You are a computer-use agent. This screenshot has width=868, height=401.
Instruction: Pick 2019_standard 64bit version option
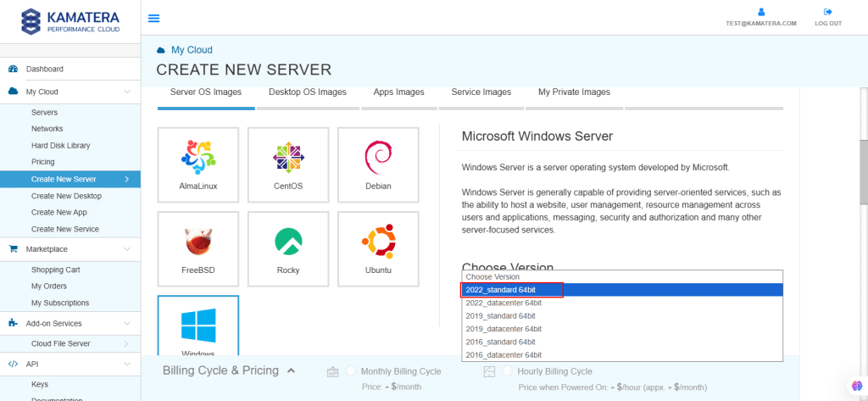pos(501,315)
